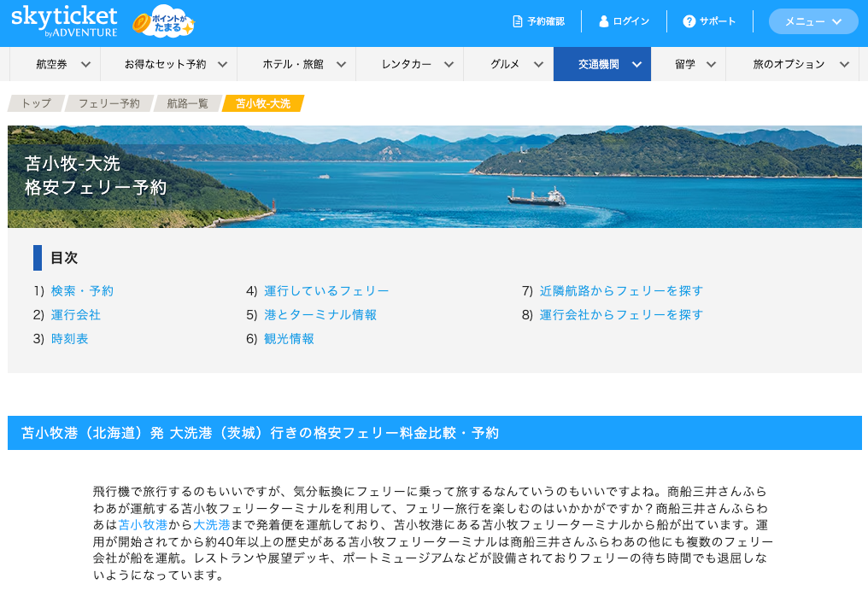
Task: Open サポート help icon
Action: click(x=689, y=21)
